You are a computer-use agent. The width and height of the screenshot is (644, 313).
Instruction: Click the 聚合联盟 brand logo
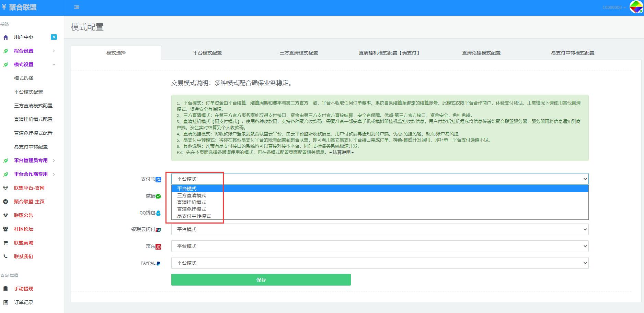tap(19, 7)
